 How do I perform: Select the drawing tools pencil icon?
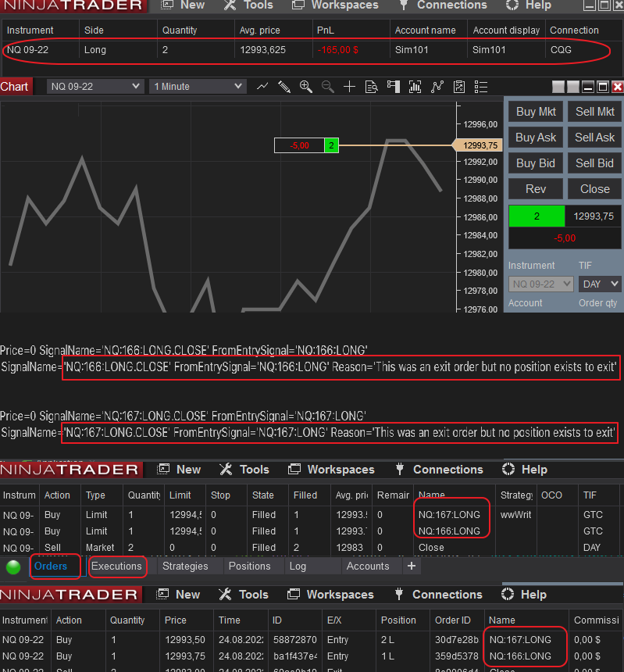(x=284, y=87)
